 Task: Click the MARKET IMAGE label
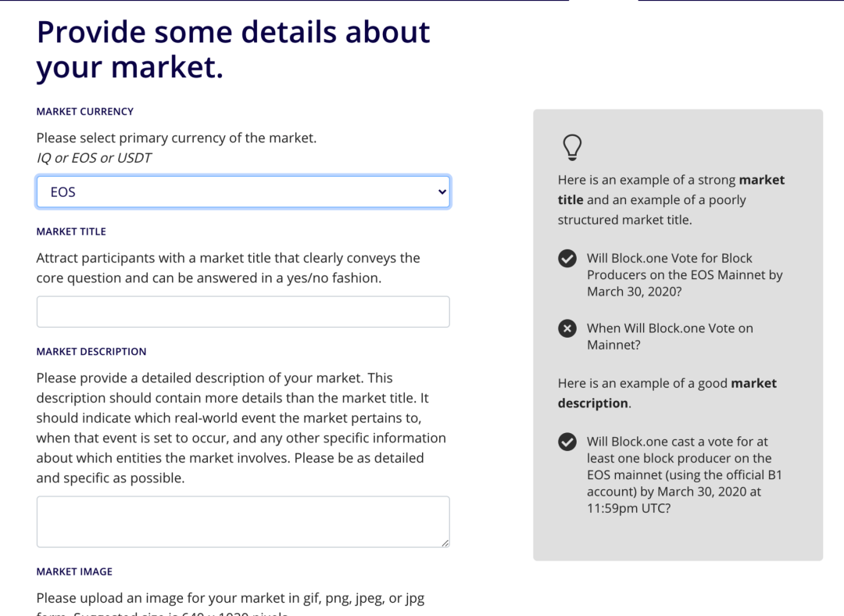pyautogui.click(x=74, y=572)
